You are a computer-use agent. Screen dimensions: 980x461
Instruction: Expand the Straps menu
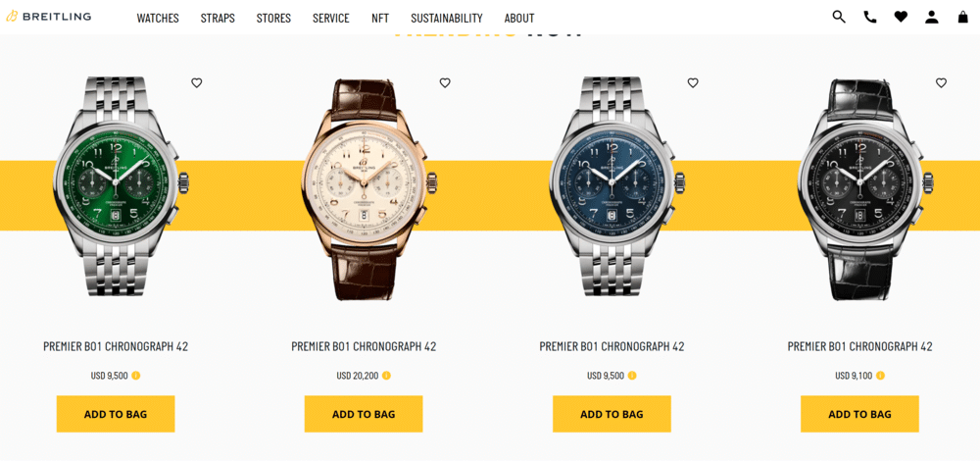click(218, 18)
